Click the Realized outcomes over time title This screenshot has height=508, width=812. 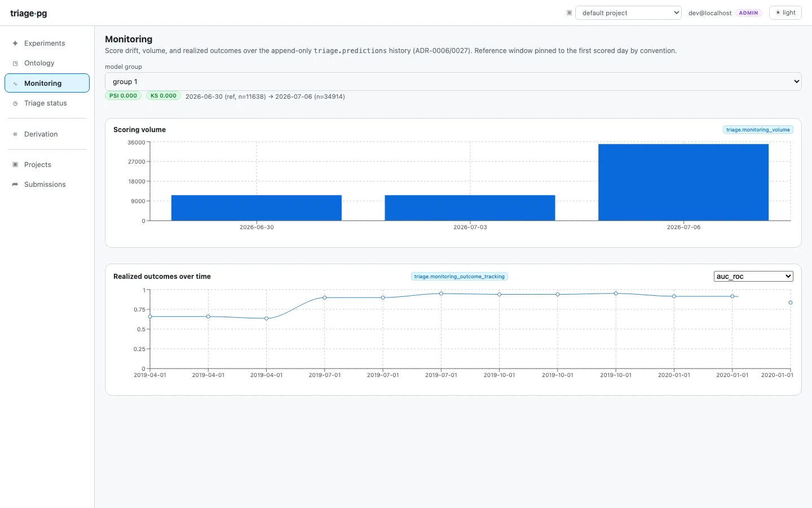[162, 277]
